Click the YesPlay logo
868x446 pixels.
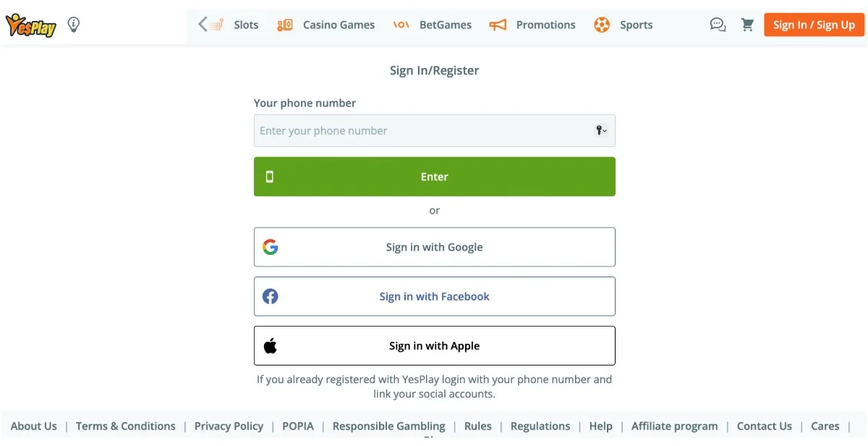point(31,25)
